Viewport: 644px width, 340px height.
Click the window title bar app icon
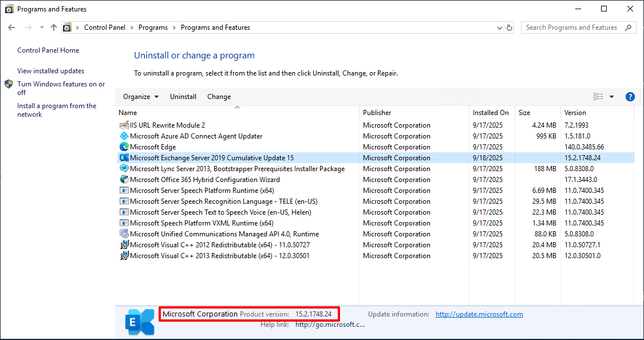tap(9, 9)
